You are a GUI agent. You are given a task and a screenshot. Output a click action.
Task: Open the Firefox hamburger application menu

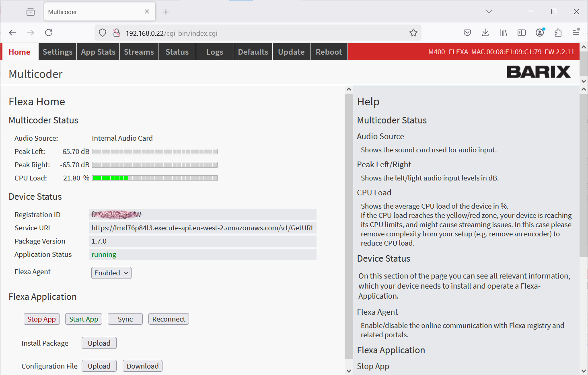click(576, 33)
